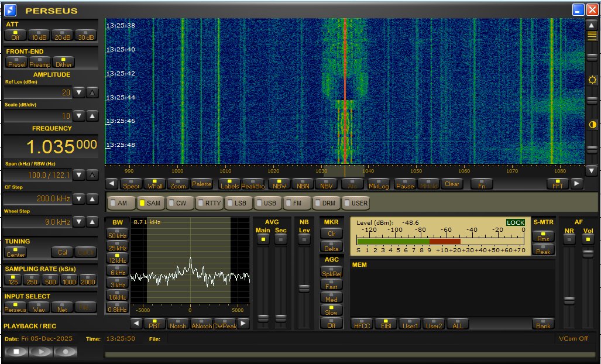The image size is (601, 364).
Task: Click the Perseus logo icon in title bar
Action: [x=11, y=10]
